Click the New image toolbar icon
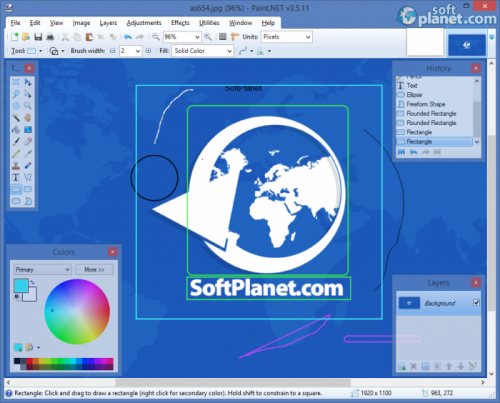The image size is (500, 403). pyautogui.click(x=14, y=37)
